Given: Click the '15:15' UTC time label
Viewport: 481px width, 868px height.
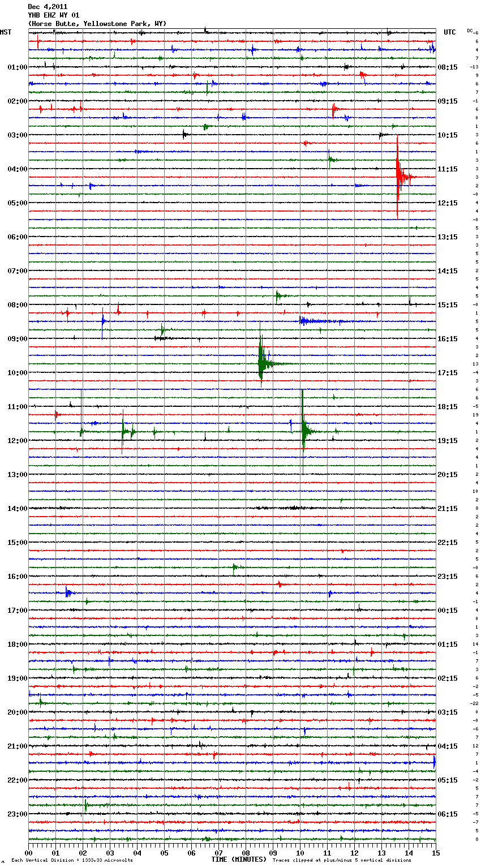Looking at the screenshot, I should (448, 305).
